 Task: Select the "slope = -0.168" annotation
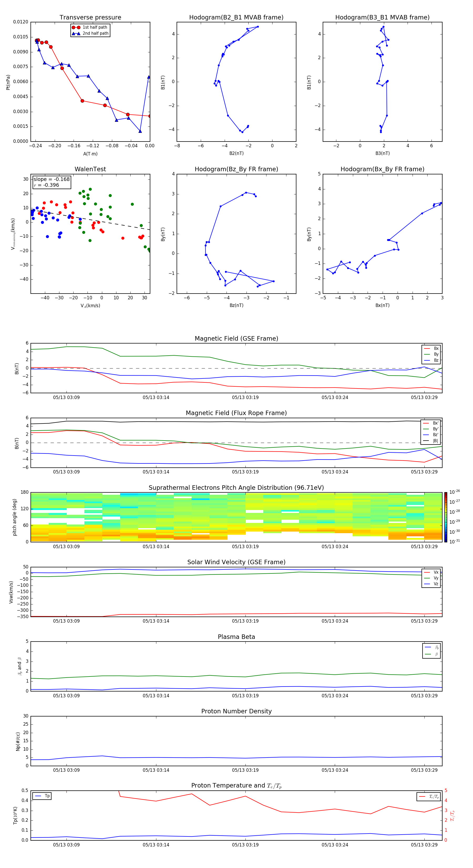52,179
